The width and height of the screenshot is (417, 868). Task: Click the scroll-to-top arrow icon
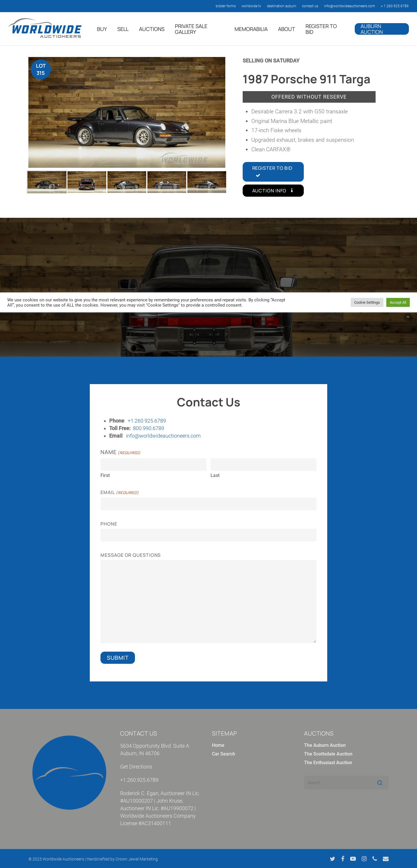[407, 317]
